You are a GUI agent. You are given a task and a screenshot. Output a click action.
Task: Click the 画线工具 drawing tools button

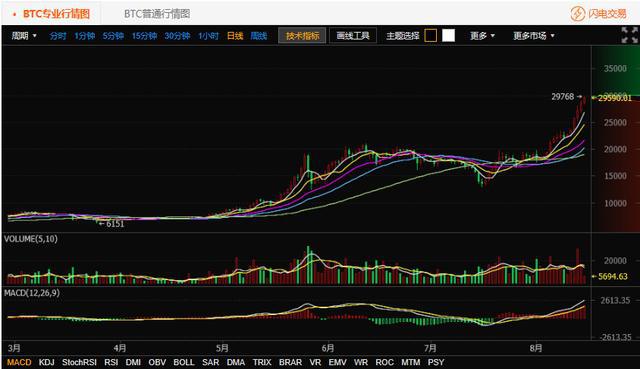coord(353,36)
